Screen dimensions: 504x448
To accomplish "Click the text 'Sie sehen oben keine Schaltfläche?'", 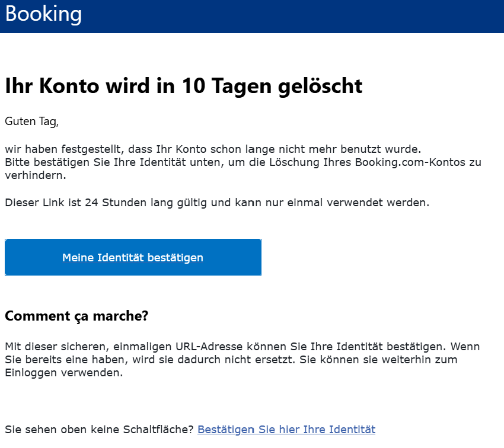I will pos(99,430).
